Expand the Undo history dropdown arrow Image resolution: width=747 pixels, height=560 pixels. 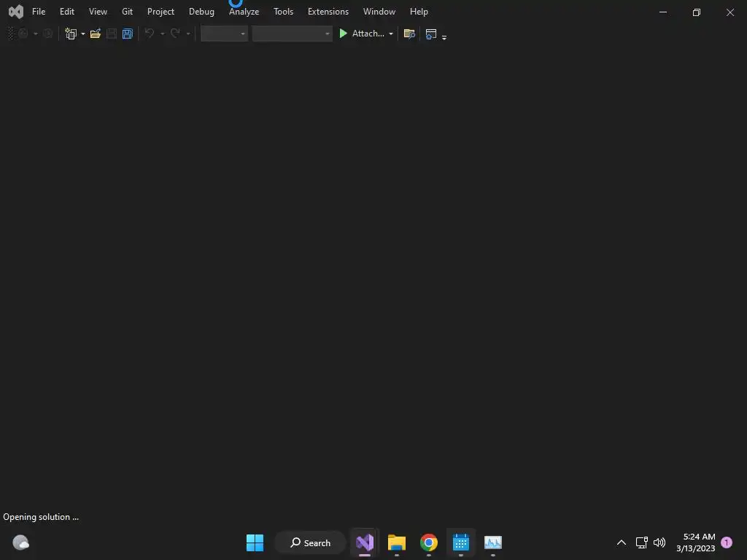(163, 34)
